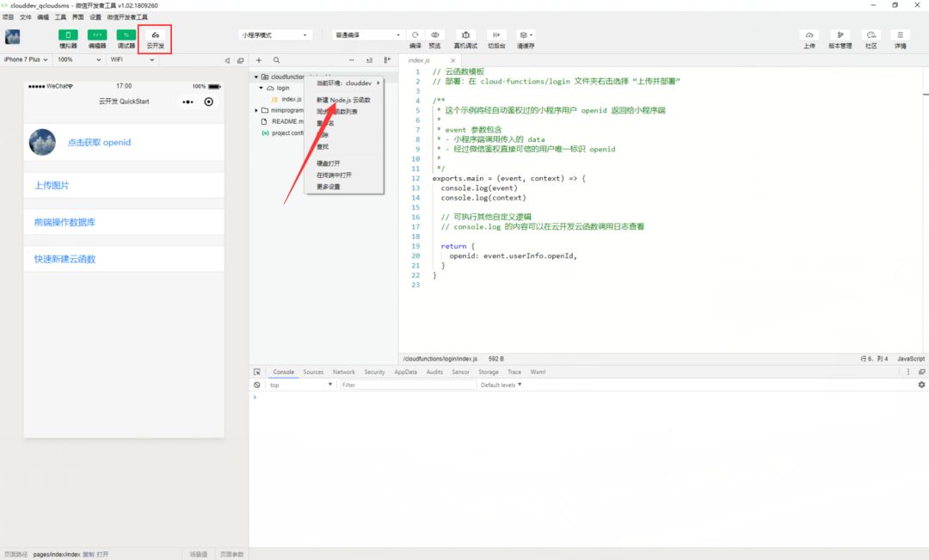
Task: Click the 点击获取 openid link
Action: (x=99, y=142)
